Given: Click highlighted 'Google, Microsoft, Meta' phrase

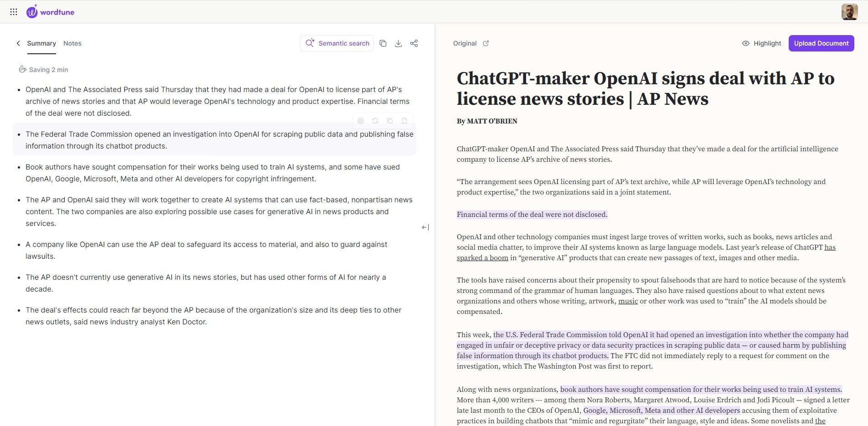Looking at the screenshot, I should tap(661, 411).
